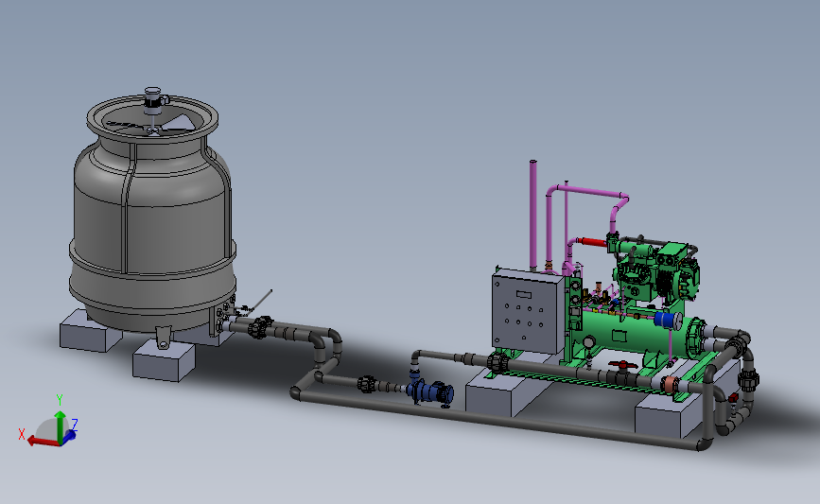
Task: Select the round pressure gauge on the condenser
Action: point(590,342)
